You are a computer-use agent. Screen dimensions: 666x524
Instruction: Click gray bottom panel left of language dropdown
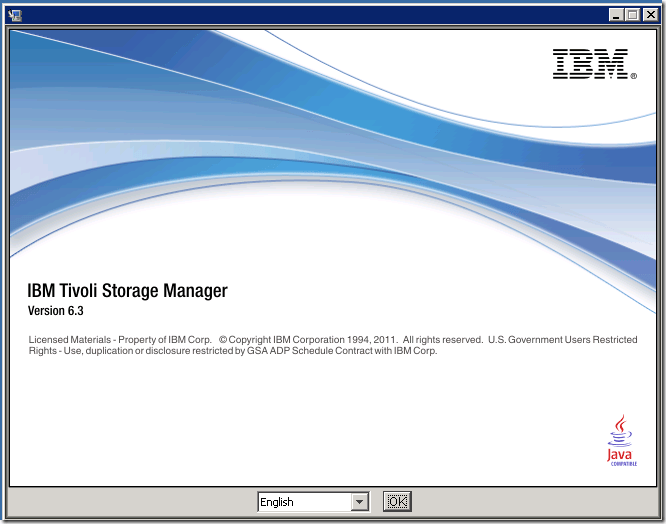tap(130, 502)
